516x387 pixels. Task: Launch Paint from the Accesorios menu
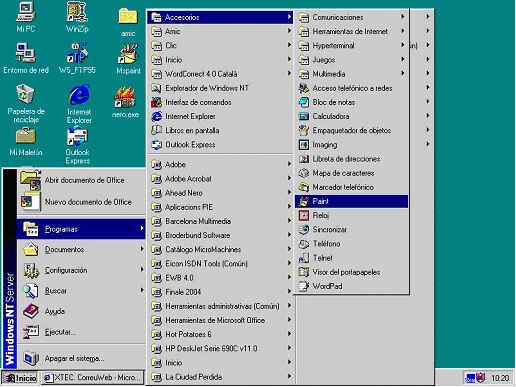[351, 201]
